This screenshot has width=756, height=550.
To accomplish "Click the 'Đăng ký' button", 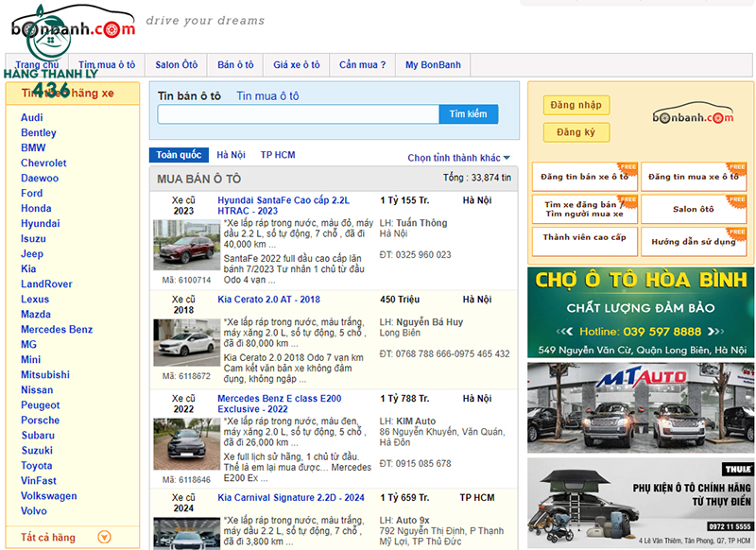I will point(576,132).
